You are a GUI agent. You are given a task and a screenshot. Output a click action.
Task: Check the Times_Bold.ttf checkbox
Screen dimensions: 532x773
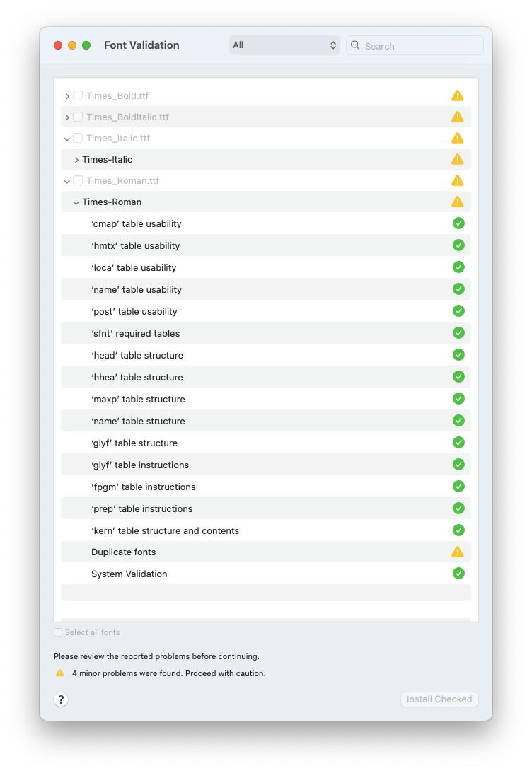[x=78, y=95]
